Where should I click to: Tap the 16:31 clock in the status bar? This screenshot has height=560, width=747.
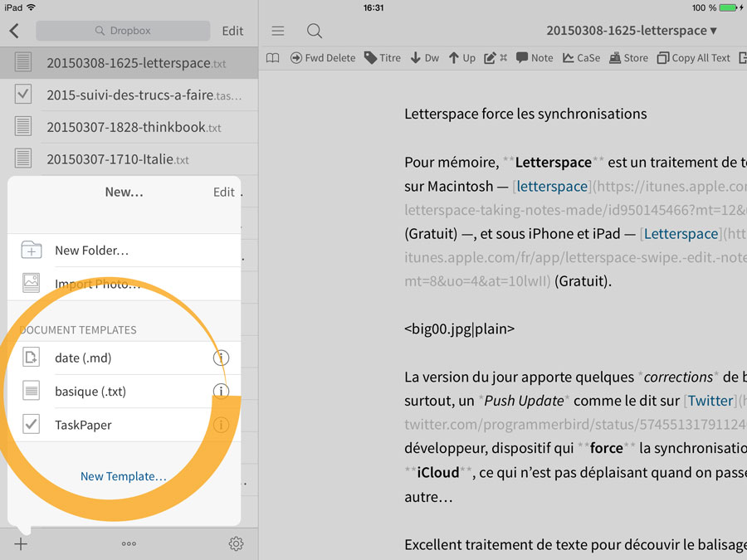click(x=373, y=7)
